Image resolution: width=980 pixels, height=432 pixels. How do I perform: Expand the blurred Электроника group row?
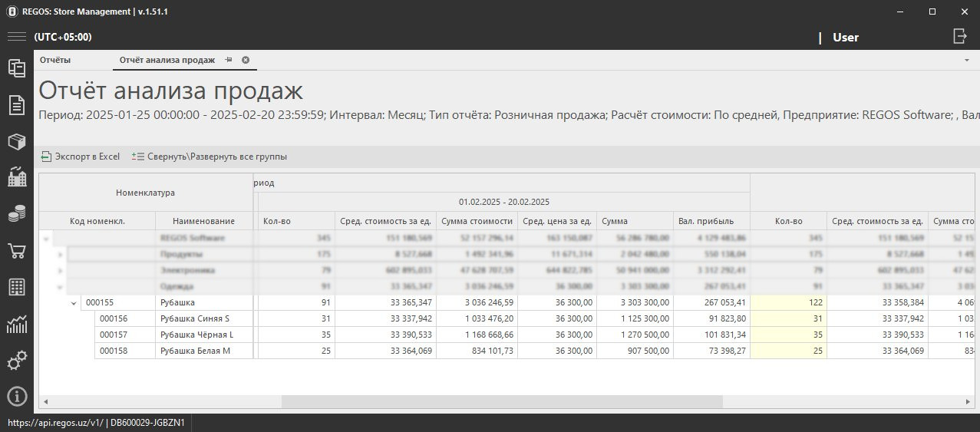coord(61,270)
